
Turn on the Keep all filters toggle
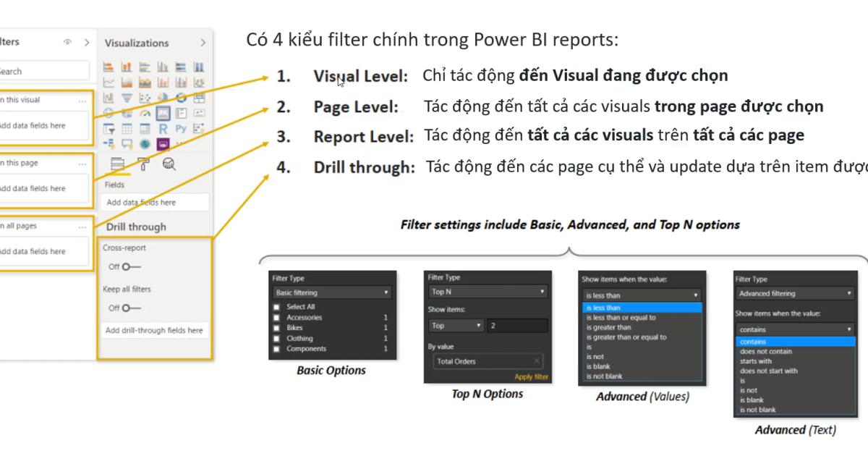[131, 308]
